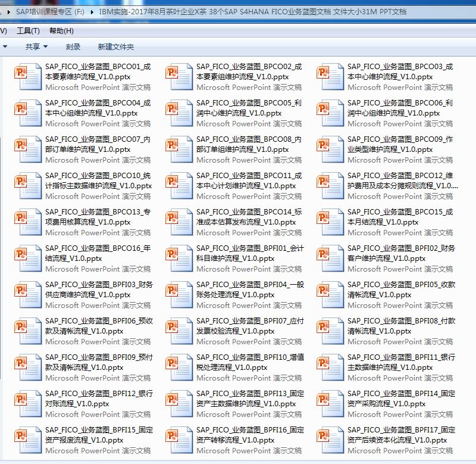
Task: Select BPFI11 银行主数据维护流程 icon
Action: [x=330, y=368]
